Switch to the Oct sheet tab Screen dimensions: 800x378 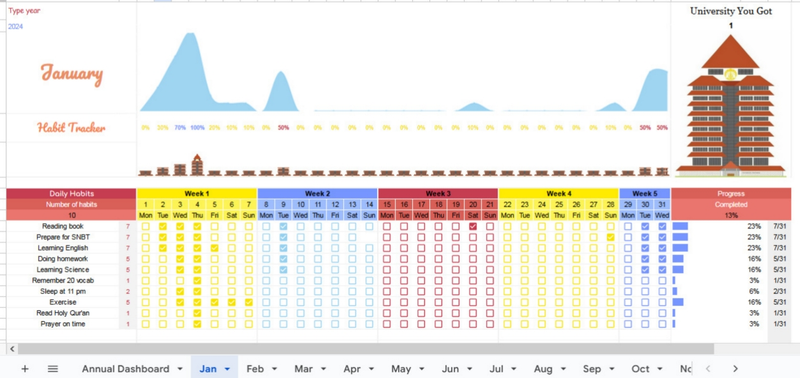640,369
